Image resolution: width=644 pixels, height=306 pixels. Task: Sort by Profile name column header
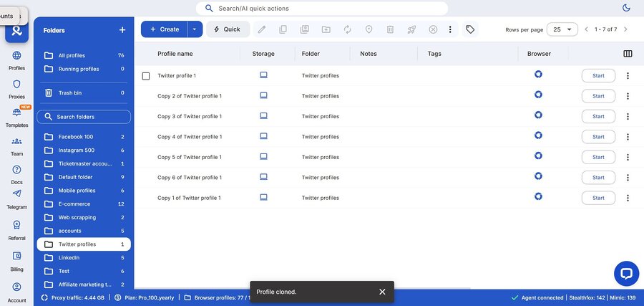tap(175, 54)
